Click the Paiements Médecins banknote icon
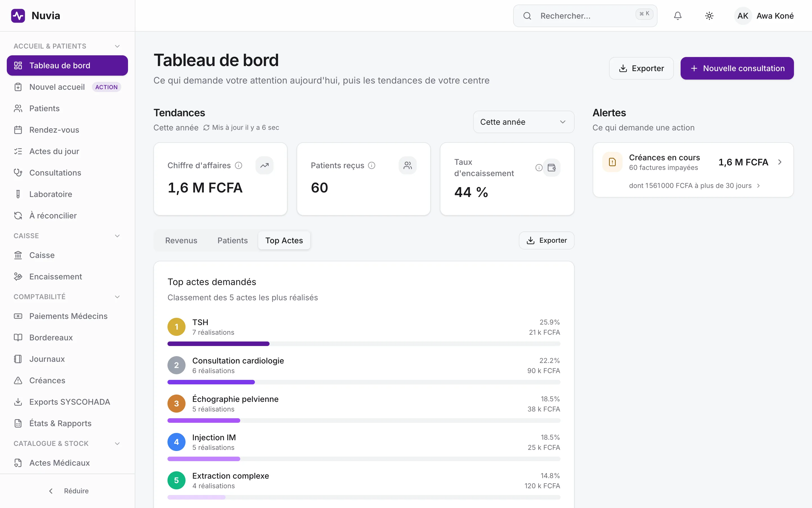Viewport: 812px width, 508px height. click(18, 316)
